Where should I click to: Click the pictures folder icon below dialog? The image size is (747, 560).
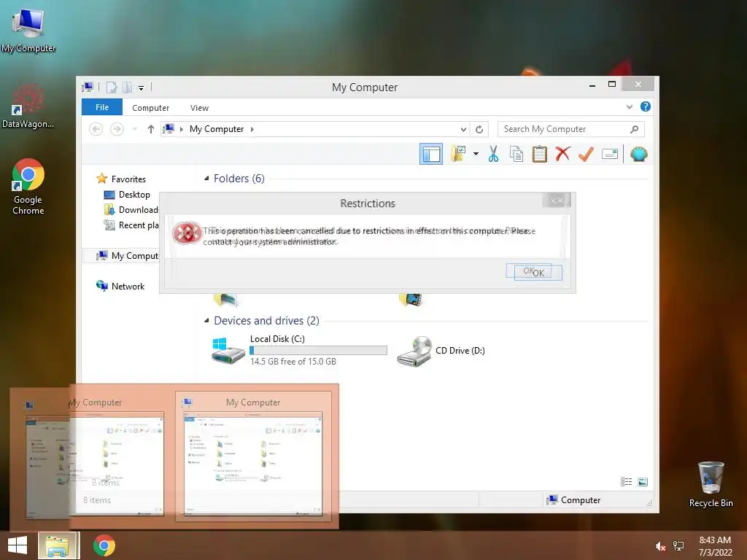(225, 300)
